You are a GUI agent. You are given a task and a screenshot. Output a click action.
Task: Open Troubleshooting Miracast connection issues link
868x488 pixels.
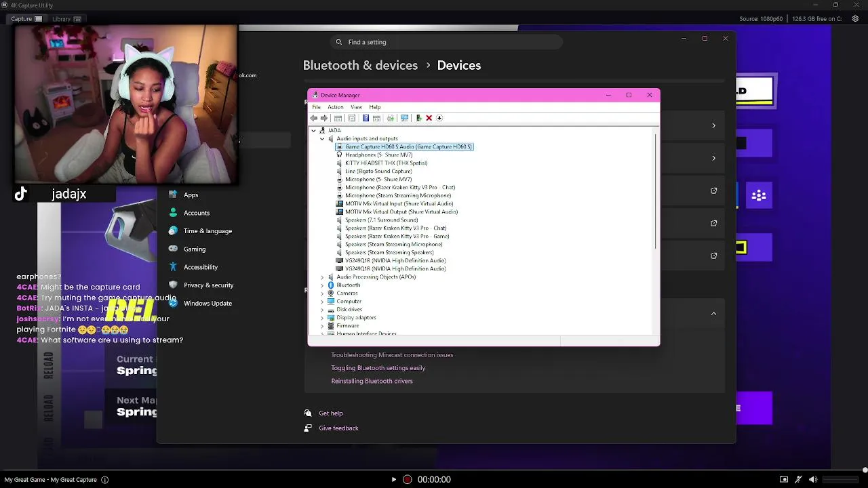(x=392, y=355)
